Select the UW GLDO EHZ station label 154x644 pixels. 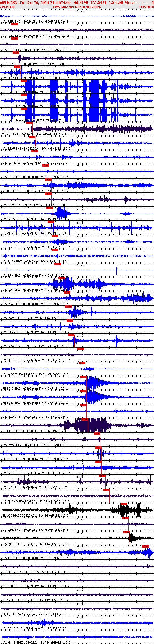pyautogui.click(x=36, y=473)
